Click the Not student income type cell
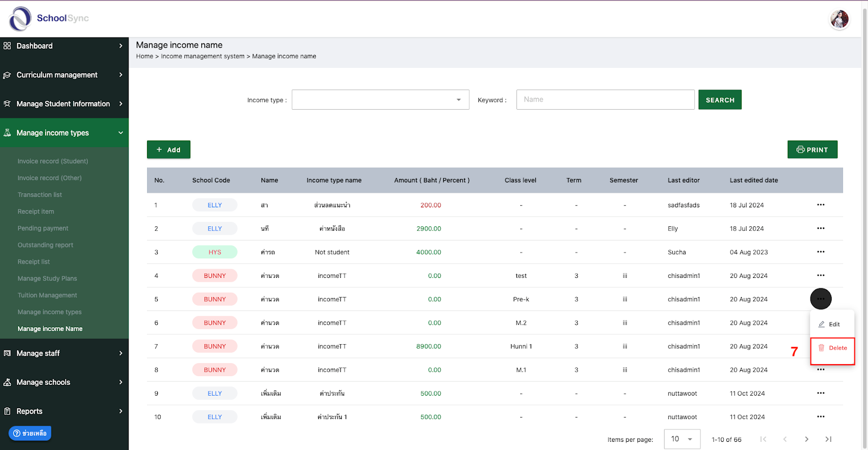The height and width of the screenshot is (450, 868). pos(332,252)
